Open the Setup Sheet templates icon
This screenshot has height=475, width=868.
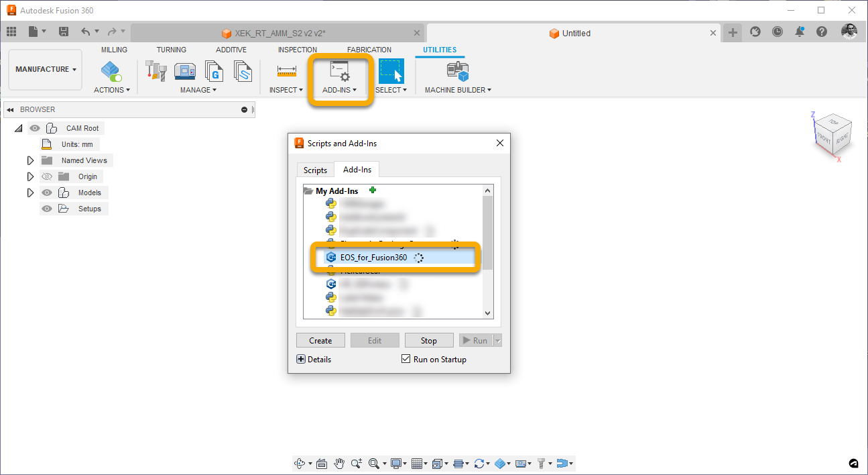(x=242, y=70)
